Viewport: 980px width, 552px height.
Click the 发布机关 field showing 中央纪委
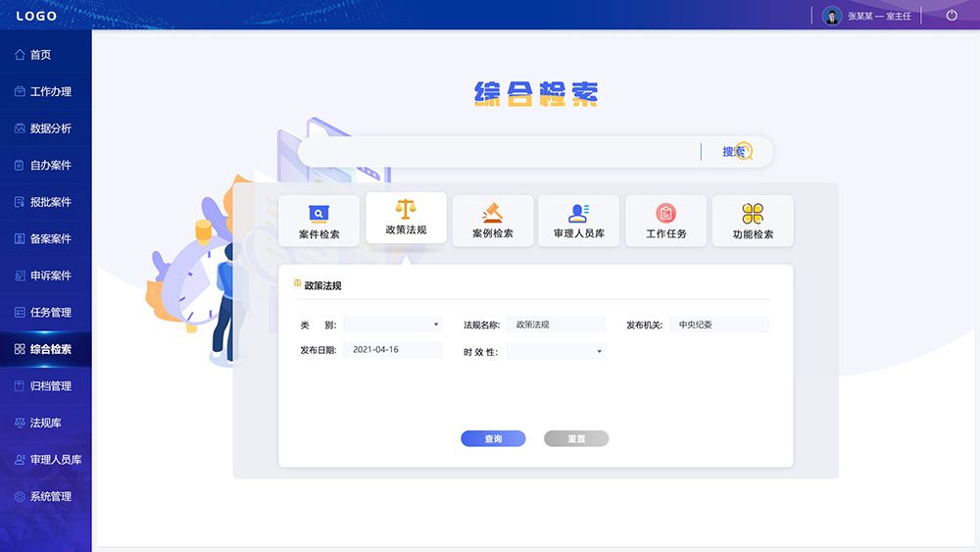tap(718, 325)
